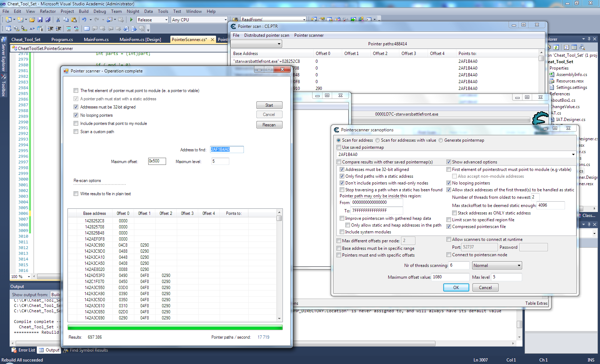The image size is (600, 364).
Task: Open the Any CPU platform dropdown
Action: tap(225, 20)
